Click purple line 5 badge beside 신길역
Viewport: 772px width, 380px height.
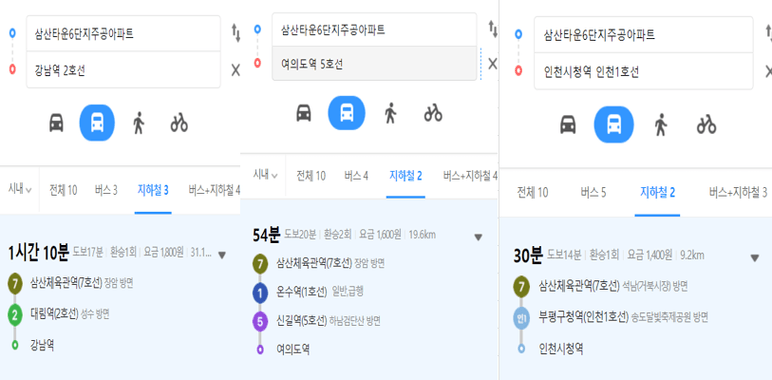click(260, 322)
